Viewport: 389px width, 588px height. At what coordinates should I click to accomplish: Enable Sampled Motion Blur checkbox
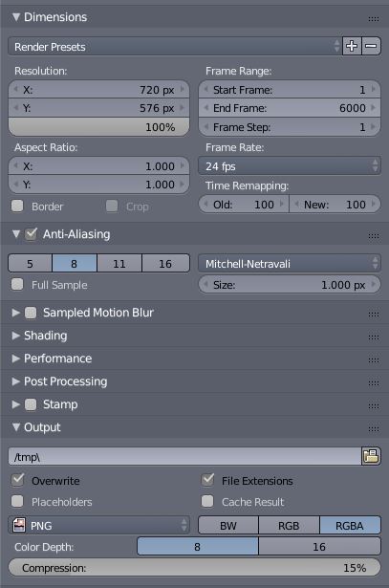click(x=31, y=313)
